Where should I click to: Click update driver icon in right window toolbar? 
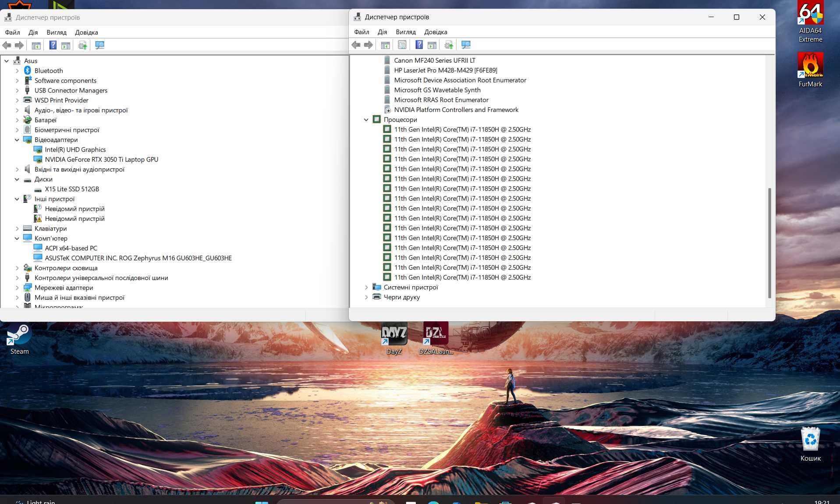(449, 45)
